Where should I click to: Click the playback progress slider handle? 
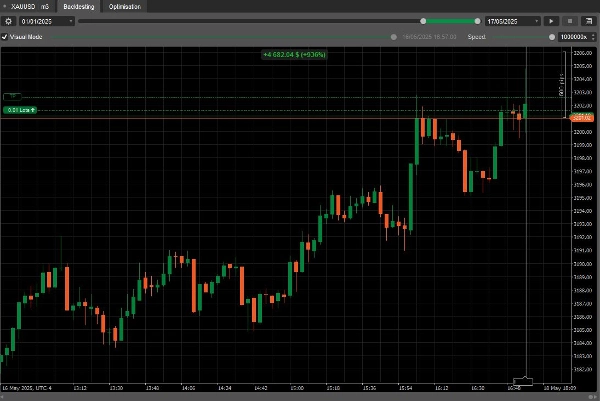click(423, 20)
